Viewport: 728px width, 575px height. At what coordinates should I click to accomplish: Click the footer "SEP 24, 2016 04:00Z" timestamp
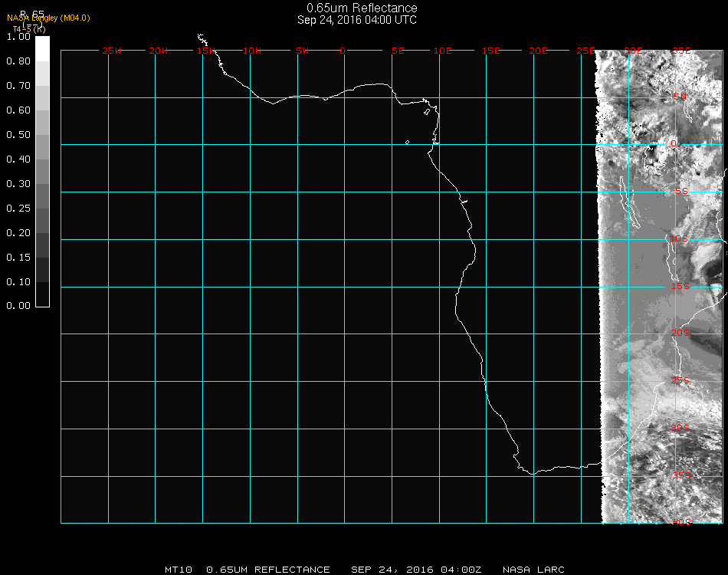(416, 570)
